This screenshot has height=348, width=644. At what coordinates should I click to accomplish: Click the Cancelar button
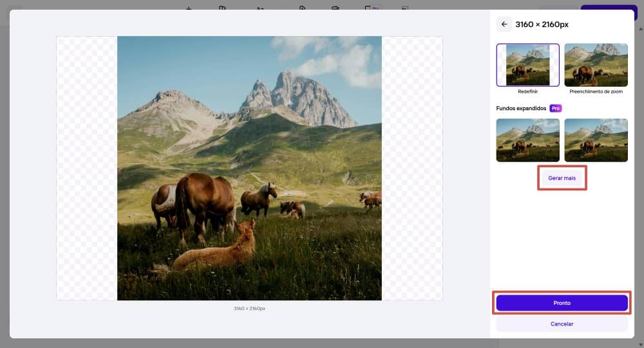click(x=562, y=324)
